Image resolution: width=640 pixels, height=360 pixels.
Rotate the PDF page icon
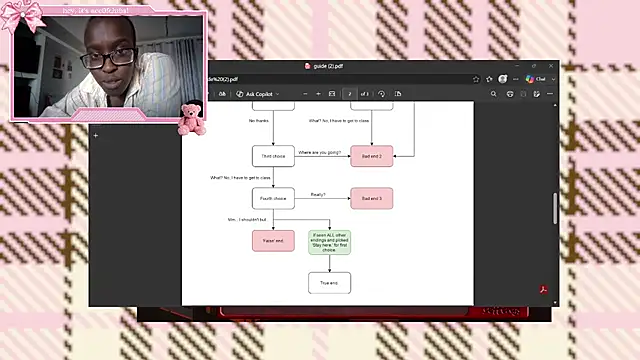coord(381,94)
